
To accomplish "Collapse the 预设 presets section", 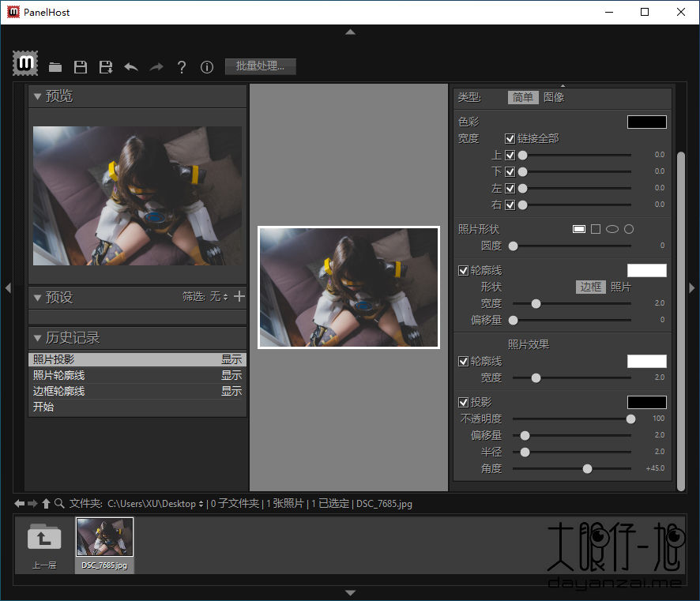I will click(x=37, y=298).
